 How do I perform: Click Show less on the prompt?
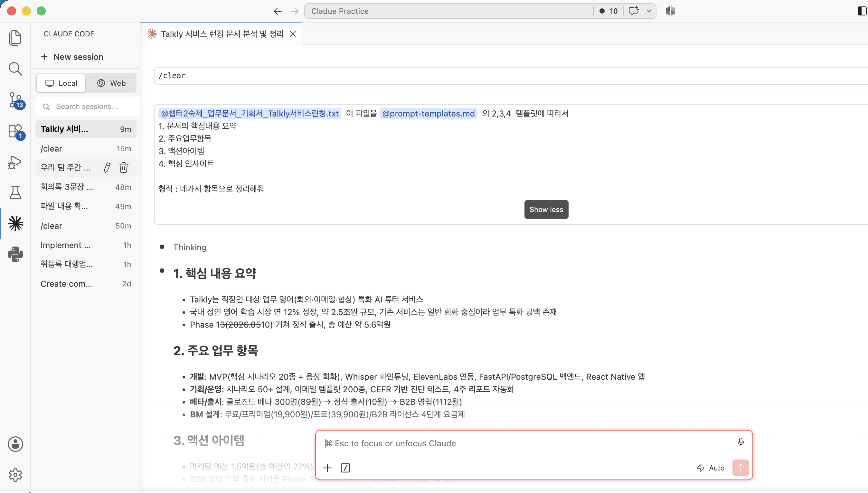click(546, 209)
